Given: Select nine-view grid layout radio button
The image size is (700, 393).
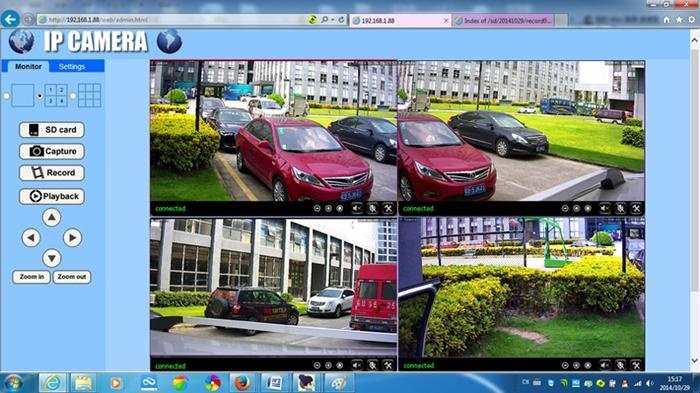Looking at the screenshot, I should pyautogui.click(x=73, y=96).
